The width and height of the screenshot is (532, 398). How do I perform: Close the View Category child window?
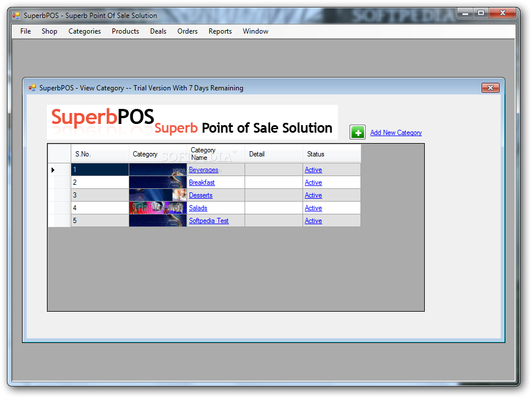tap(490, 88)
